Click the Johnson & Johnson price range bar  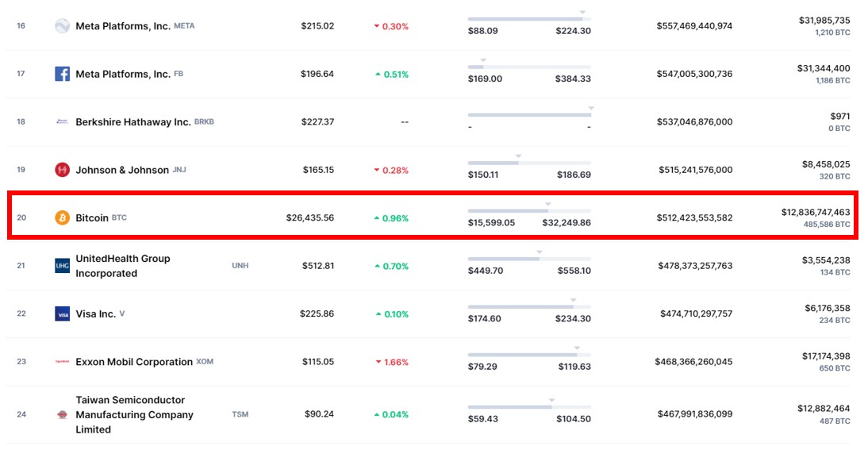point(529,163)
